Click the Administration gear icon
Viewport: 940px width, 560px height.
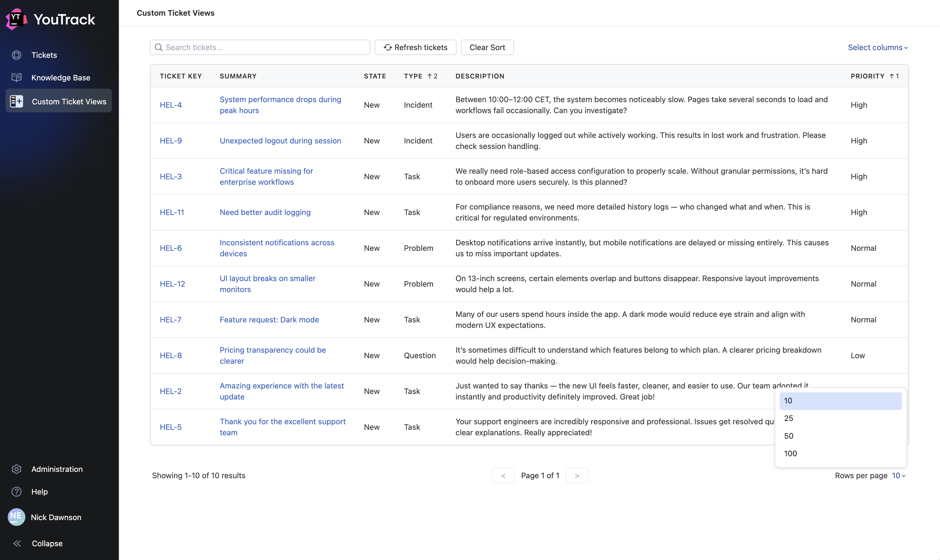click(x=17, y=469)
